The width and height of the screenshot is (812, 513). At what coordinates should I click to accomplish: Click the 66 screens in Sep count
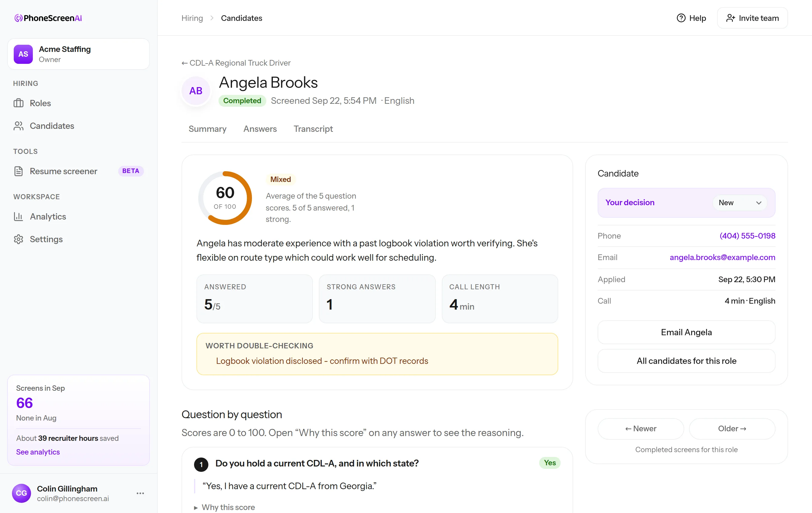pos(24,403)
